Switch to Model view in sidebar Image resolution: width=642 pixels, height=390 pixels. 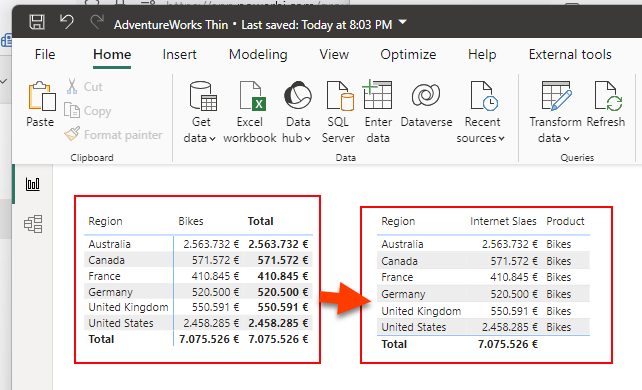tap(33, 224)
